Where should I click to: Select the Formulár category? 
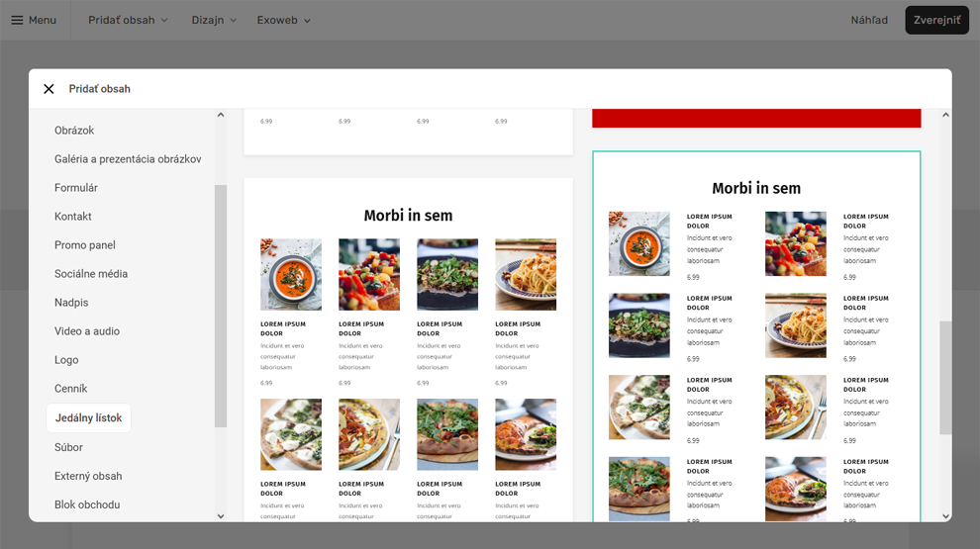tap(76, 188)
